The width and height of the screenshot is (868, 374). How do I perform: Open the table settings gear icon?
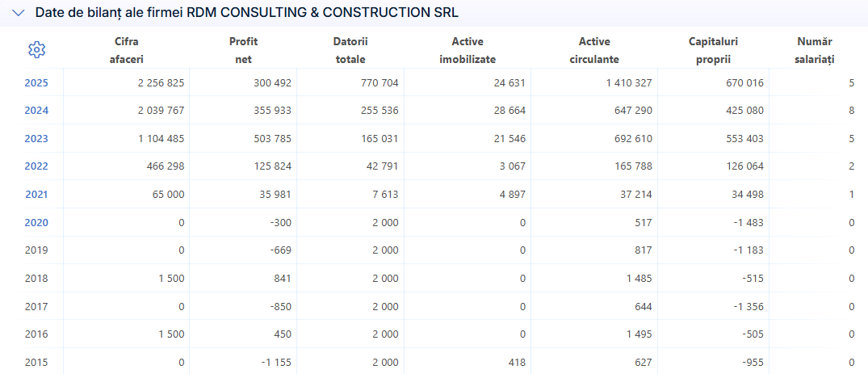tap(36, 50)
